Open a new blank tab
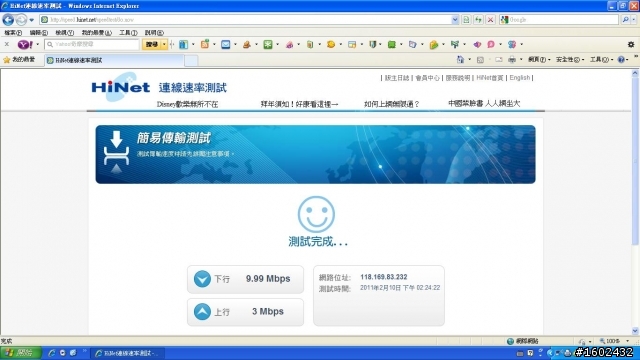Image resolution: width=640 pixels, height=360 pixels. click(191, 60)
